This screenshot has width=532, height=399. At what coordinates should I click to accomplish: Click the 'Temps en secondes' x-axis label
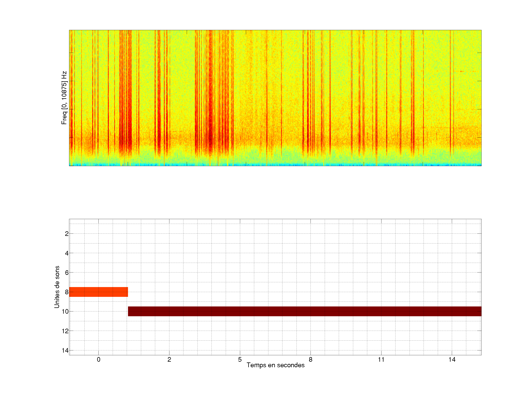click(275, 365)
